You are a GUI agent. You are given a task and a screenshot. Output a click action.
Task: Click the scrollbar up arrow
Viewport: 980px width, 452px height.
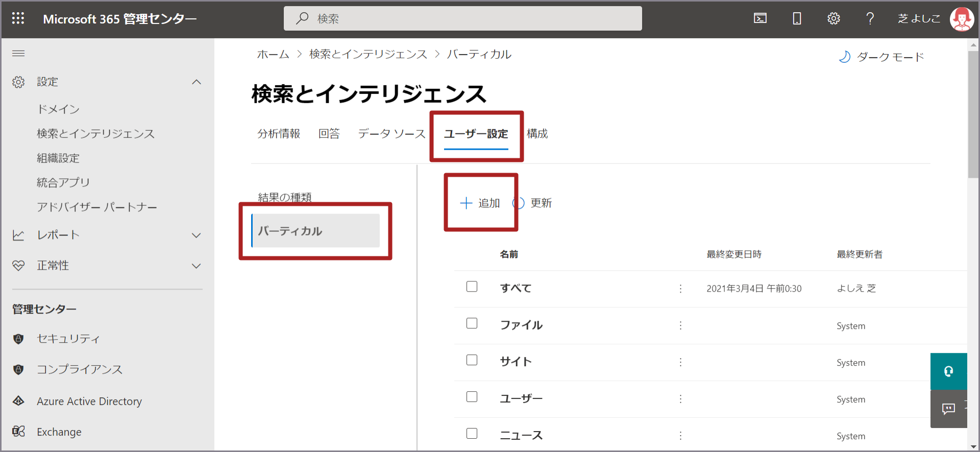(973, 45)
